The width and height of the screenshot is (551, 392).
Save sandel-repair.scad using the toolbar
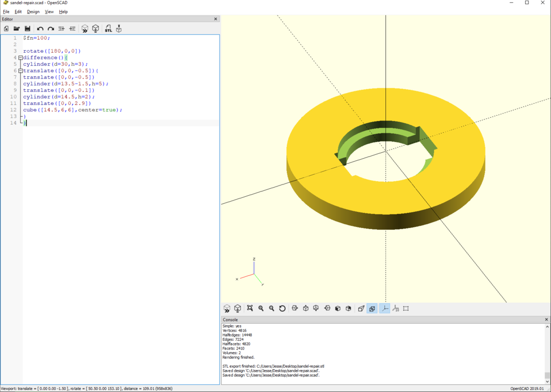point(27,28)
